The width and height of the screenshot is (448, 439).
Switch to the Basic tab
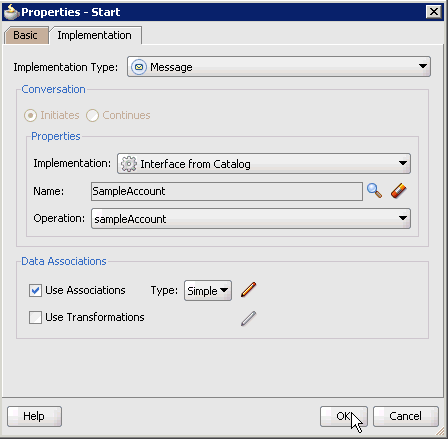pyautogui.click(x=26, y=35)
